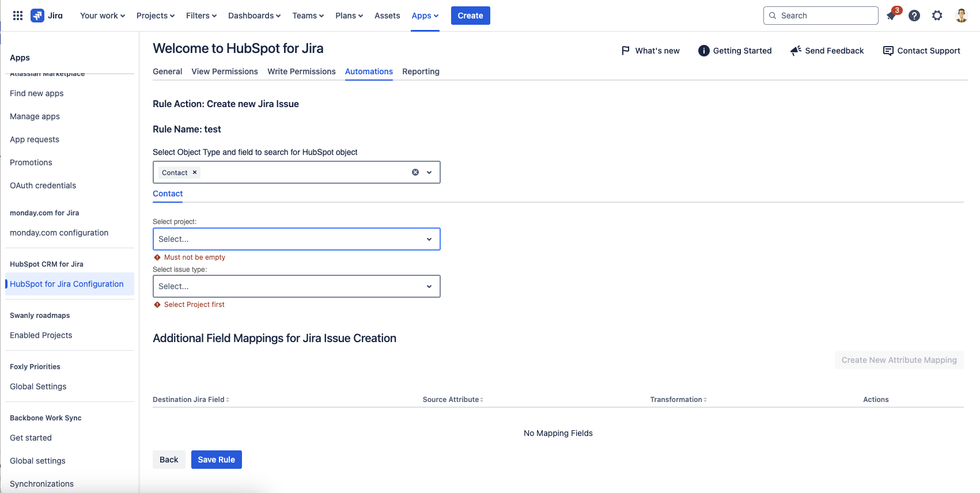The width and height of the screenshot is (980, 493).
Task: Click the Jira logo
Action: [x=47, y=16]
